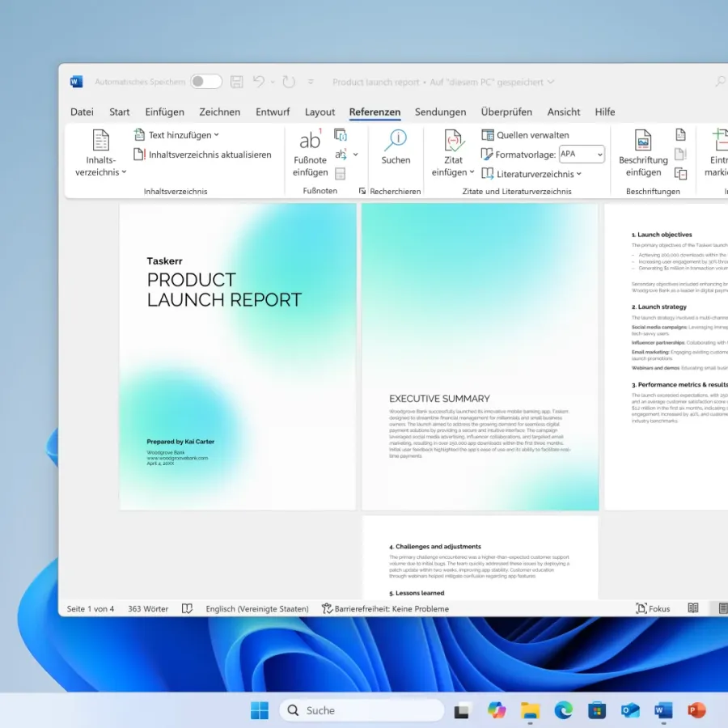The height and width of the screenshot is (728, 728).
Task: Click Quellen verwalten
Action: click(x=525, y=135)
